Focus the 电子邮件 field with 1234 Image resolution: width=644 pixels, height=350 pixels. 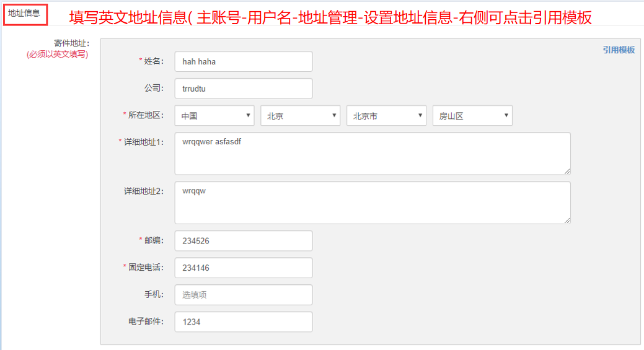click(244, 322)
